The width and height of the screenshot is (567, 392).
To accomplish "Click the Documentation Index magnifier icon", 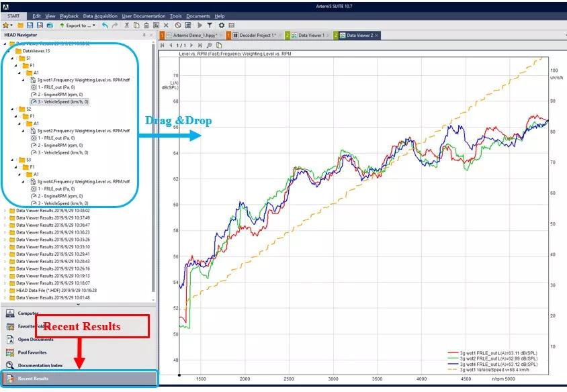I will click(x=10, y=365).
